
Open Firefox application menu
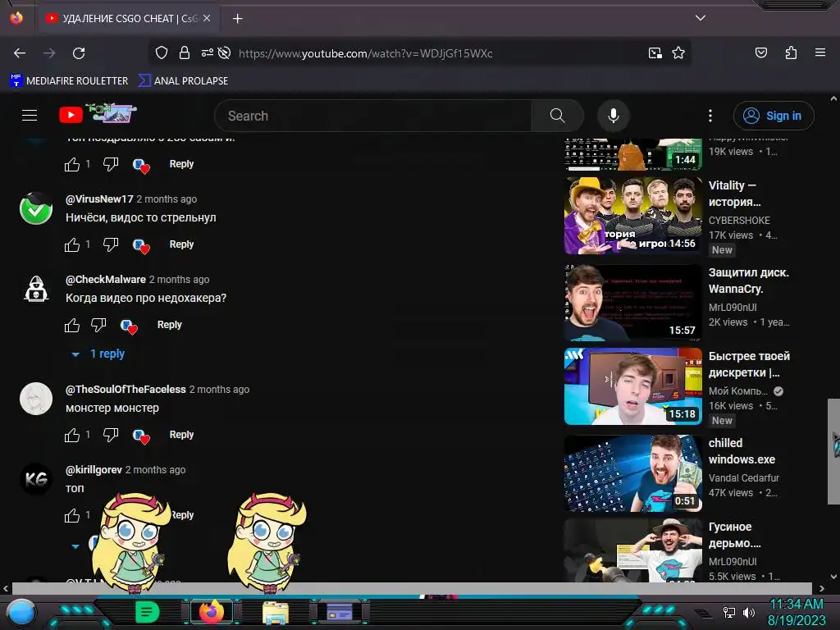click(x=819, y=52)
